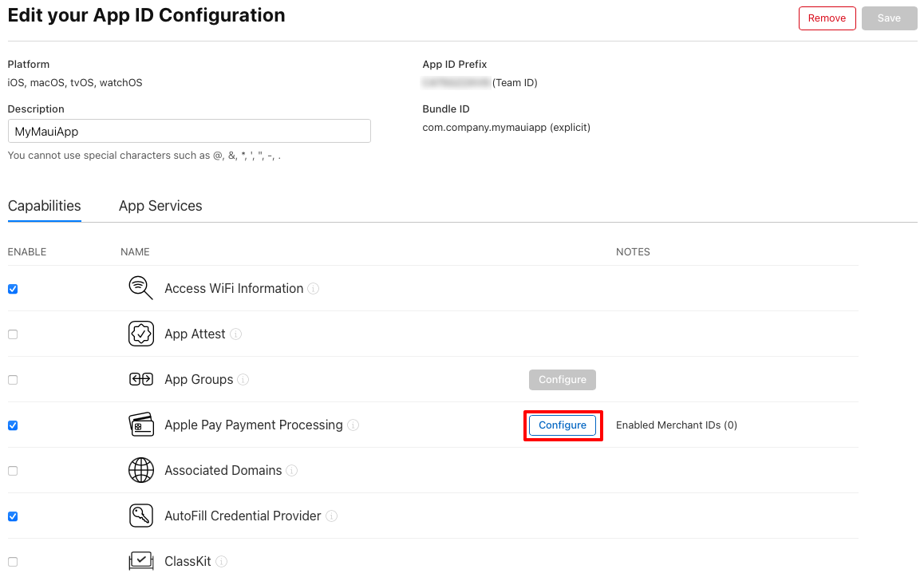Enable the Associated Domains checkbox

pos(13,471)
